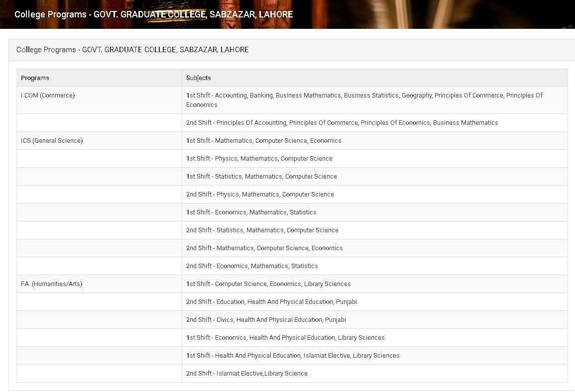Select the Programs column header
575x392 pixels.
(x=35, y=78)
